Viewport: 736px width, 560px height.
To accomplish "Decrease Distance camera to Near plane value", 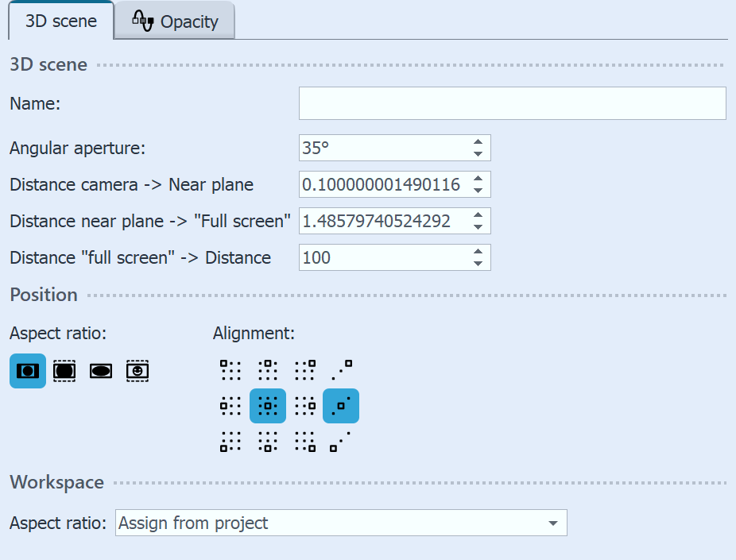I will click(478, 190).
